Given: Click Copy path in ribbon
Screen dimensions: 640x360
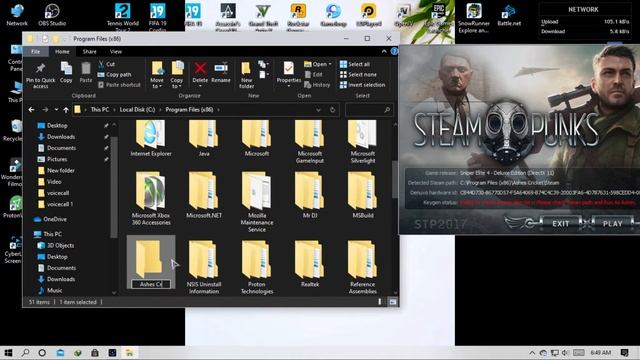Looking at the screenshot, I should (x=115, y=75).
